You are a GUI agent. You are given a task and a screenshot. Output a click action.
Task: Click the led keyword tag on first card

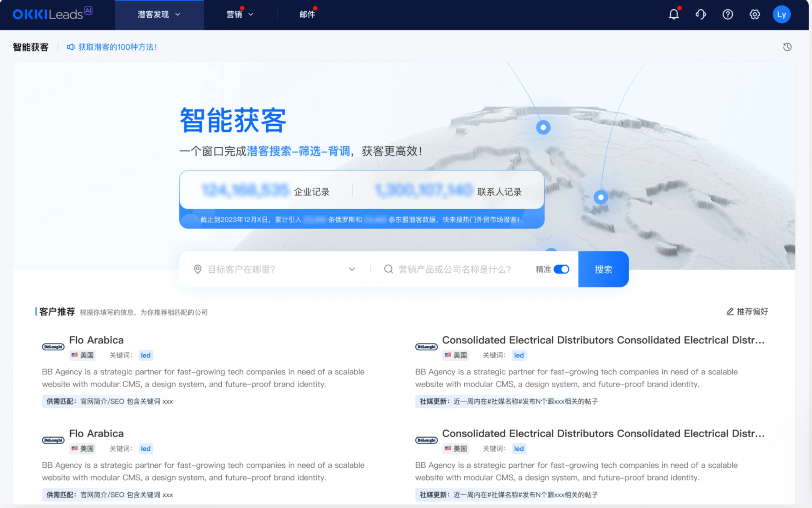[145, 355]
